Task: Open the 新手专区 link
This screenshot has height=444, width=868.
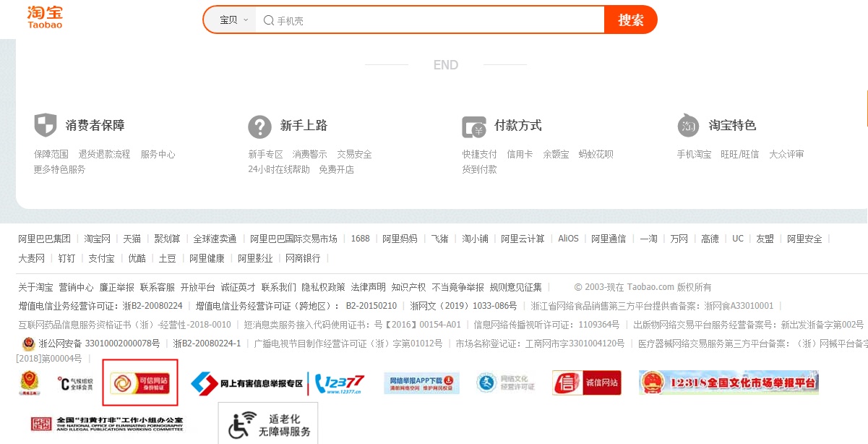Action: pyautogui.click(x=266, y=155)
